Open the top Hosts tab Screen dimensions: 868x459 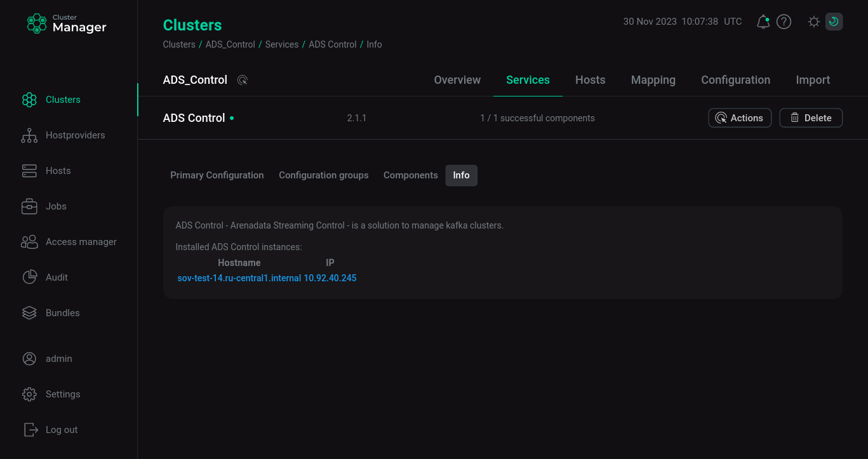point(590,80)
